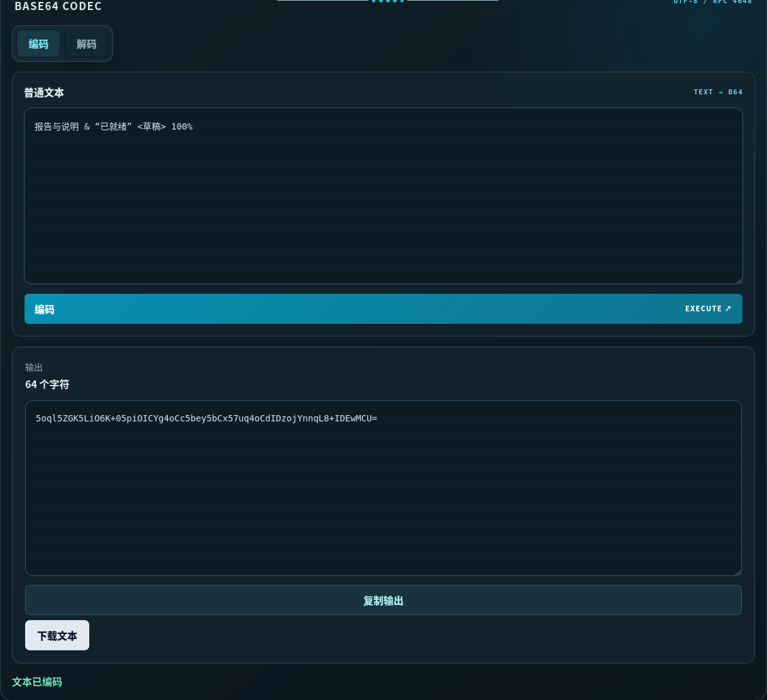Click the 文本已编码 status message
This screenshot has height=700, width=767.
coord(37,682)
